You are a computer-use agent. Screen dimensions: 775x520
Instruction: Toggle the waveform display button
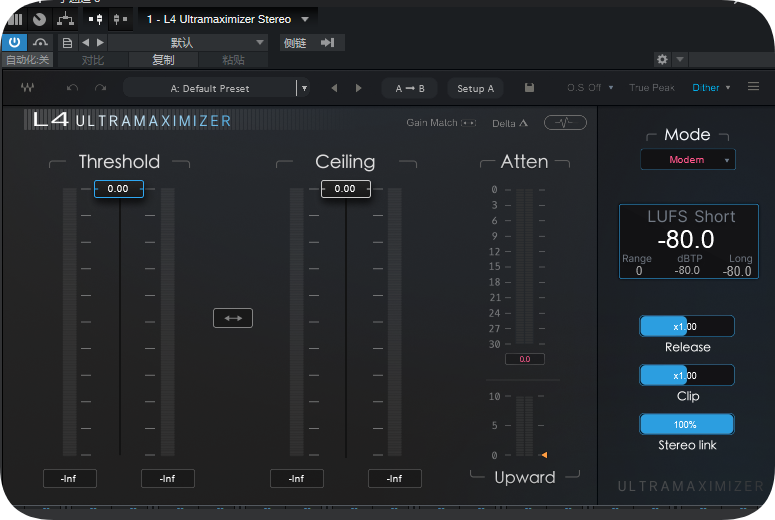[565, 123]
